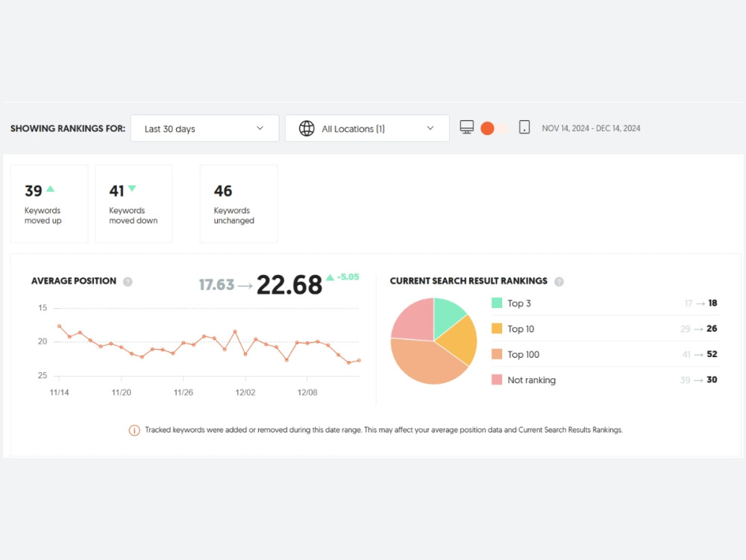Click the 12/02 axis label

[x=245, y=393]
